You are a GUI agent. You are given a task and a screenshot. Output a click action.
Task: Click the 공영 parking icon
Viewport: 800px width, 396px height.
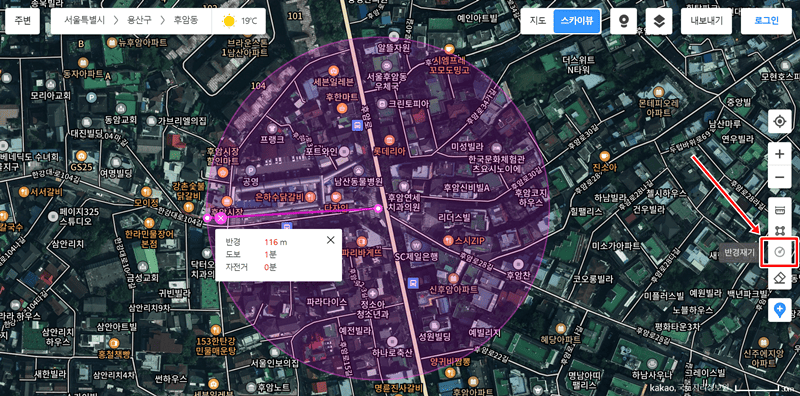(251, 170)
